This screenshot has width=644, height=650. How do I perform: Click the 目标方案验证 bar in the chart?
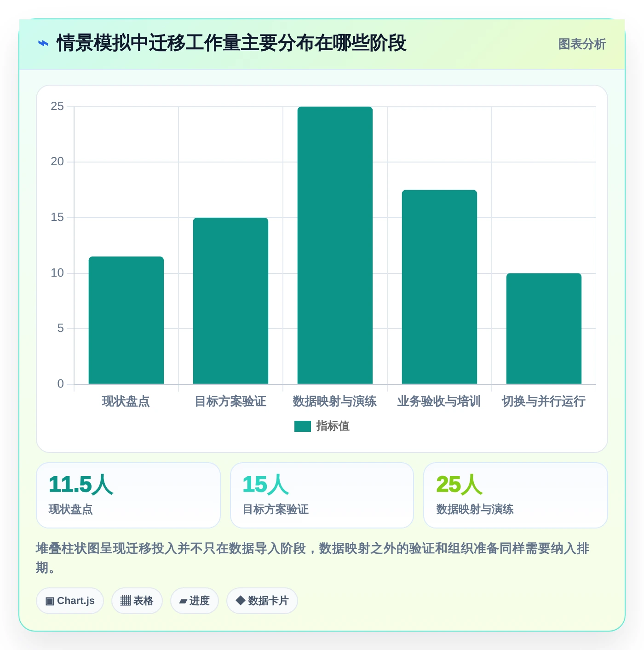click(x=230, y=301)
